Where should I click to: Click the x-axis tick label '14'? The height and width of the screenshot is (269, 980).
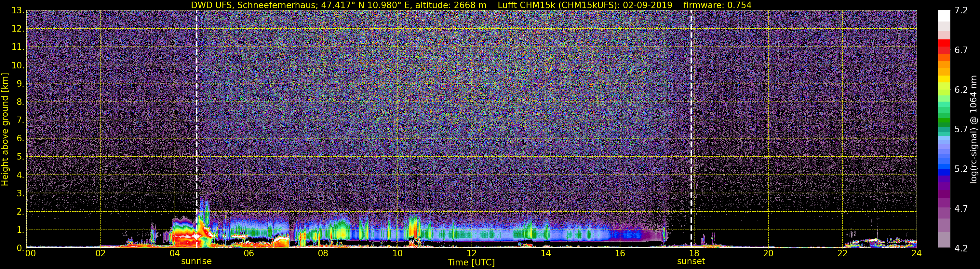click(545, 254)
